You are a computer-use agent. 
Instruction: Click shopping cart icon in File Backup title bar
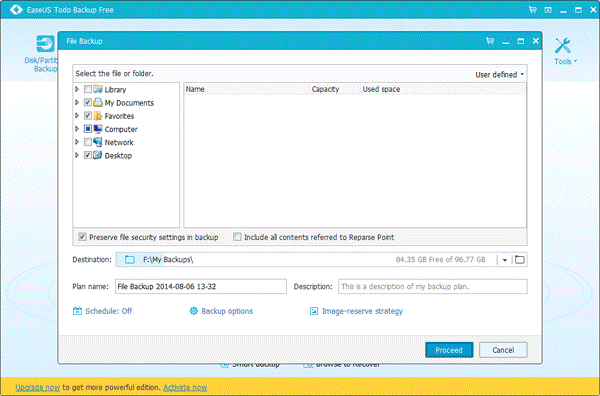(x=490, y=41)
